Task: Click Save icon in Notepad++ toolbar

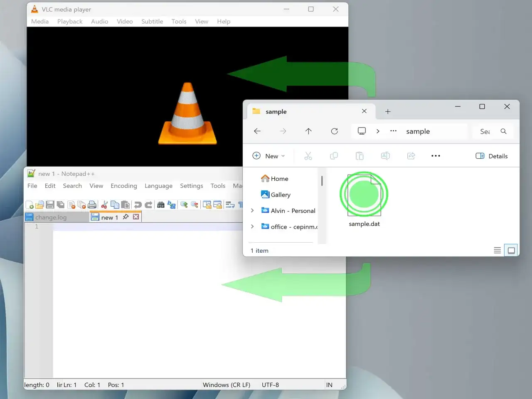Action: pyautogui.click(x=50, y=204)
